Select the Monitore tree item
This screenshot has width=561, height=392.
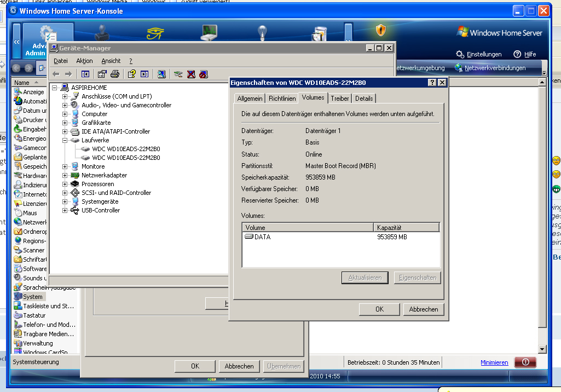pos(93,166)
